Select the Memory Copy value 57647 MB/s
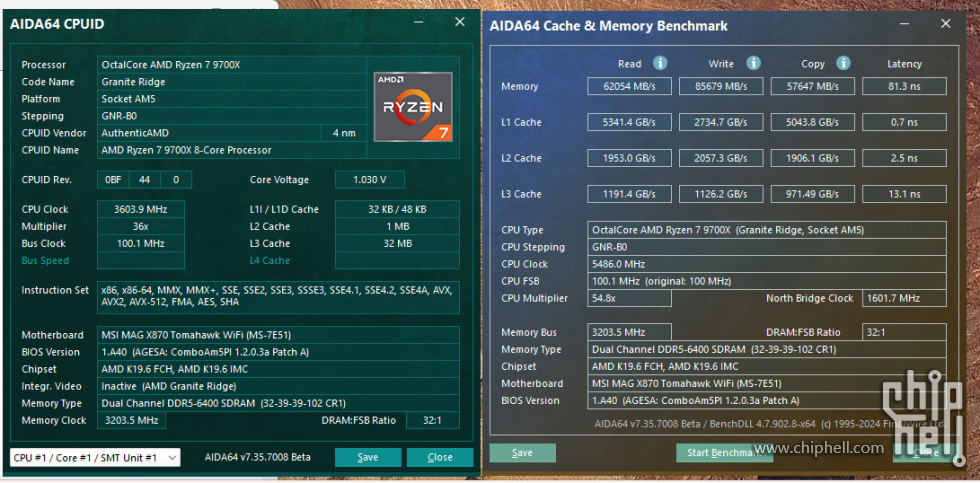This screenshot has width=980, height=483. click(812, 86)
